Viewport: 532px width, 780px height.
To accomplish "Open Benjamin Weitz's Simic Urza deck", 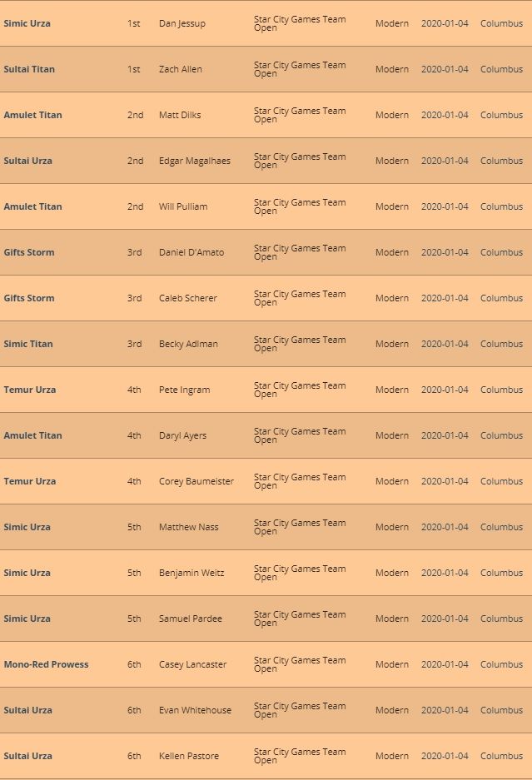I will (27, 573).
